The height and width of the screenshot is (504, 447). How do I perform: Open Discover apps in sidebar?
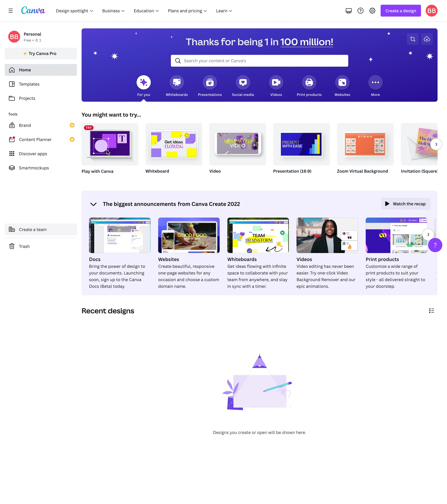[x=41, y=154]
